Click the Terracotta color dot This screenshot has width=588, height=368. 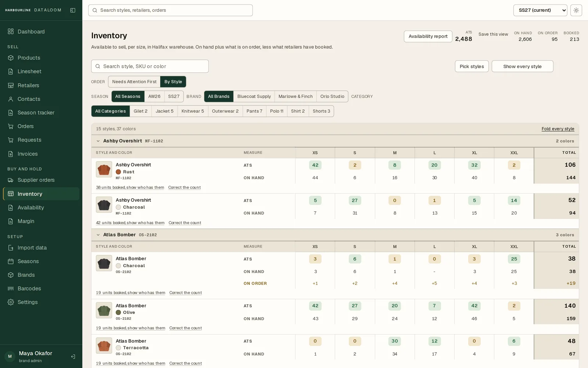pos(118,348)
